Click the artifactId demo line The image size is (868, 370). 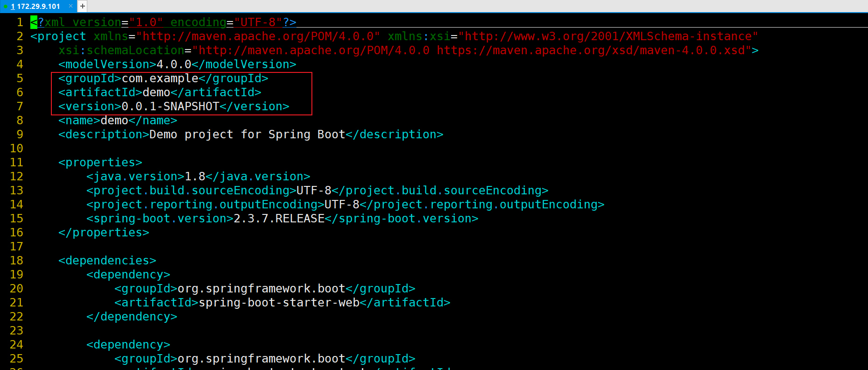pyautogui.click(x=160, y=92)
